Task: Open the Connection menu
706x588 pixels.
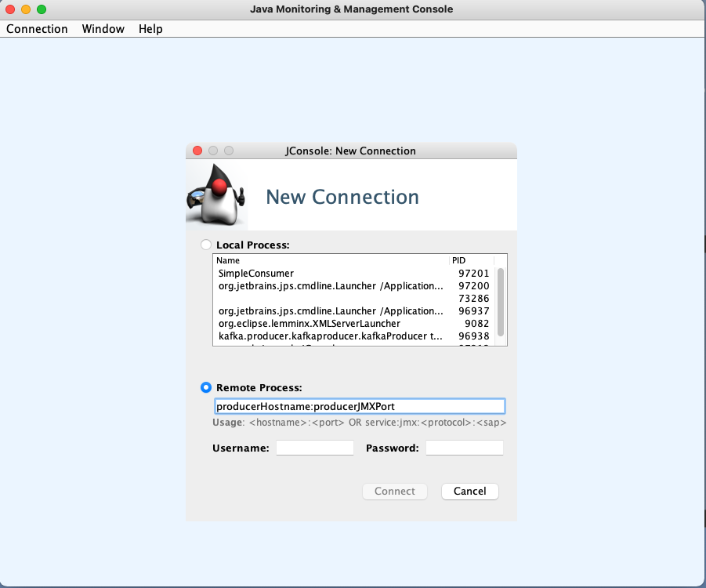Action: (x=36, y=29)
